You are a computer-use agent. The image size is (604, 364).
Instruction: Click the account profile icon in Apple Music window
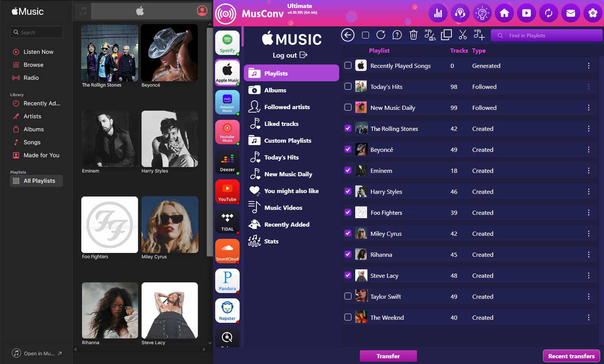(202, 11)
